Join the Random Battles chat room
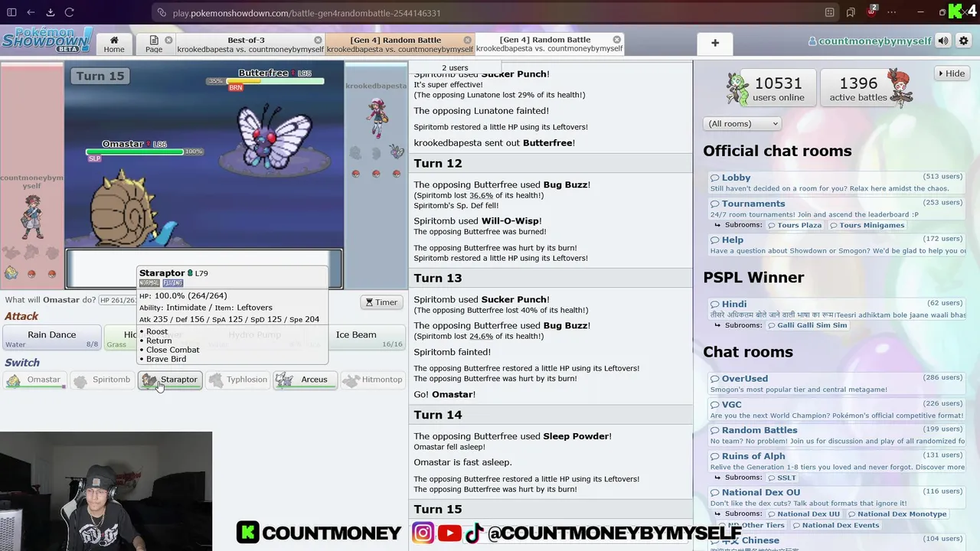 836,435
